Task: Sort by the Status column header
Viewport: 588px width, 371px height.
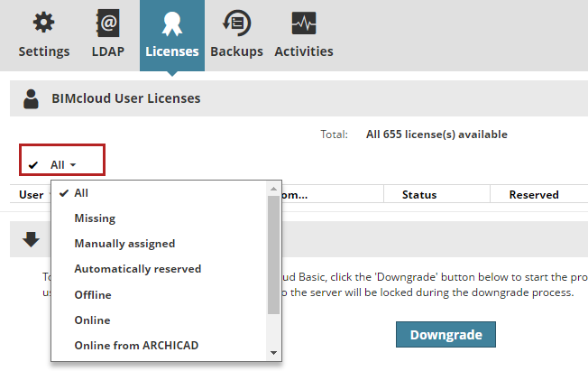Action: point(418,194)
